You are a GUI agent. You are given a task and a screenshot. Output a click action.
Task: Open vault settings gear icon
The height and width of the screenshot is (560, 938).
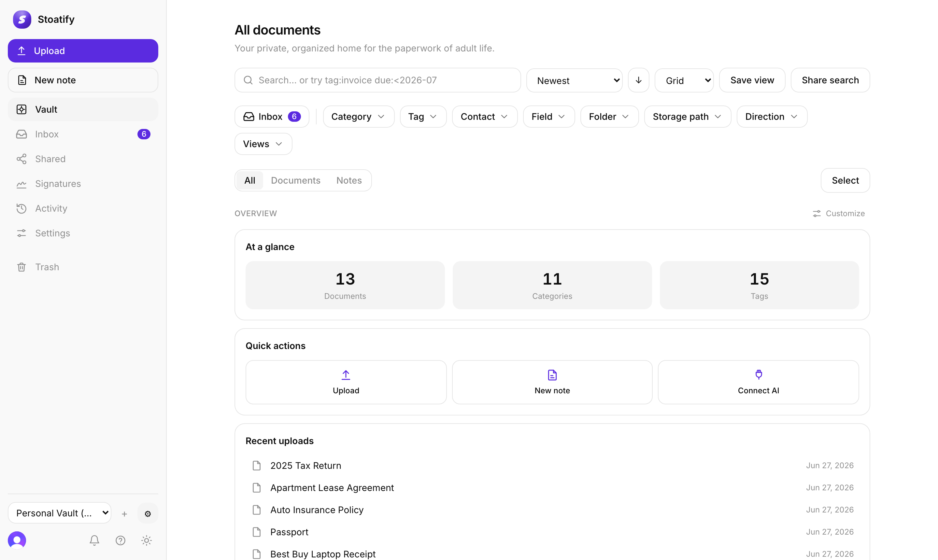pyautogui.click(x=148, y=513)
